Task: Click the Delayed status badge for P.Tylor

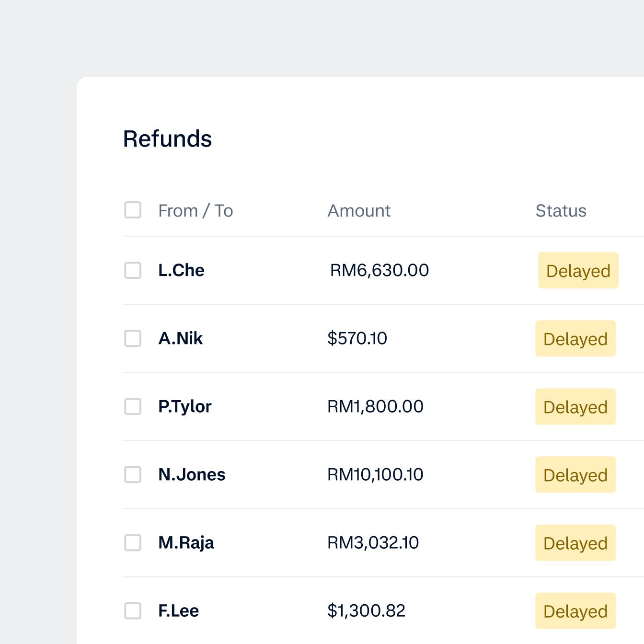Action: (x=575, y=406)
